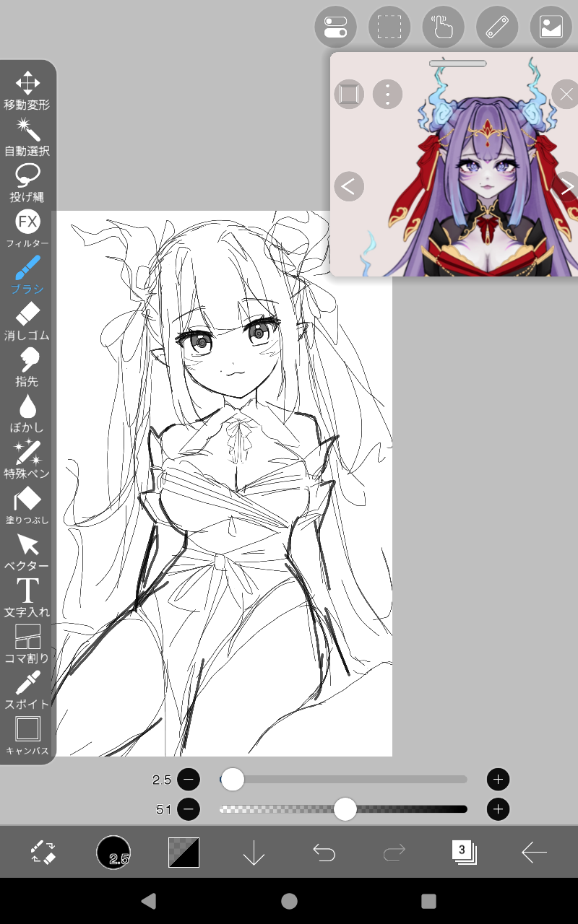578x924 pixels.
Task: Go back with the left arrow
Action: pyautogui.click(x=534, y=853)
